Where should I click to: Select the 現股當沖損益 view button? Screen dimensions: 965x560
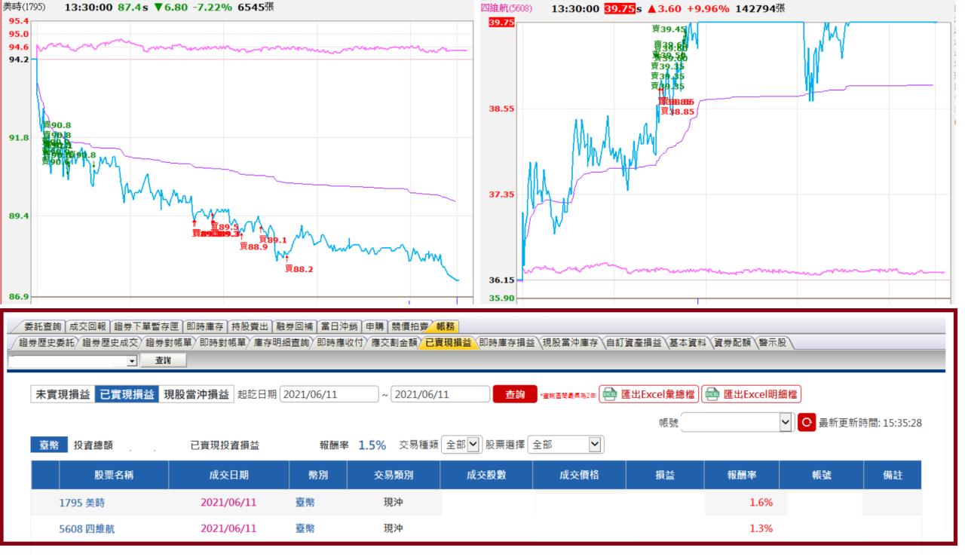click(x=197, y=394)
